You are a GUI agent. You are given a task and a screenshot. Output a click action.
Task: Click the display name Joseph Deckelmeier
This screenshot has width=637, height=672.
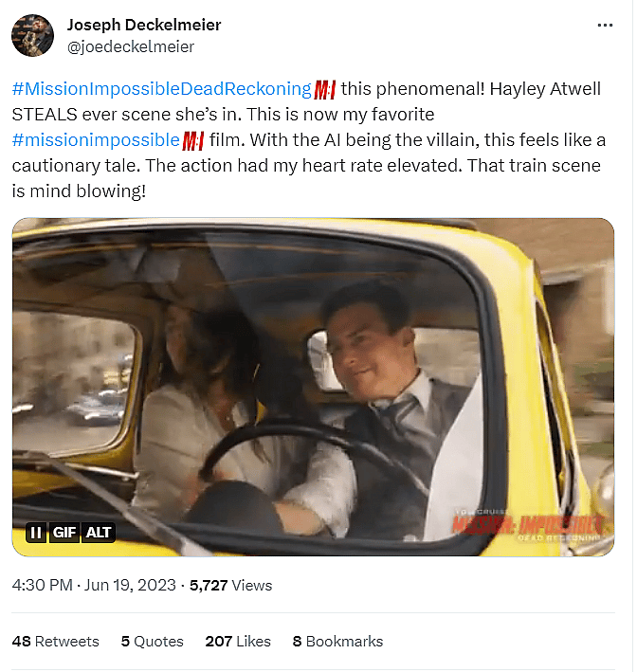click(144, 25)
